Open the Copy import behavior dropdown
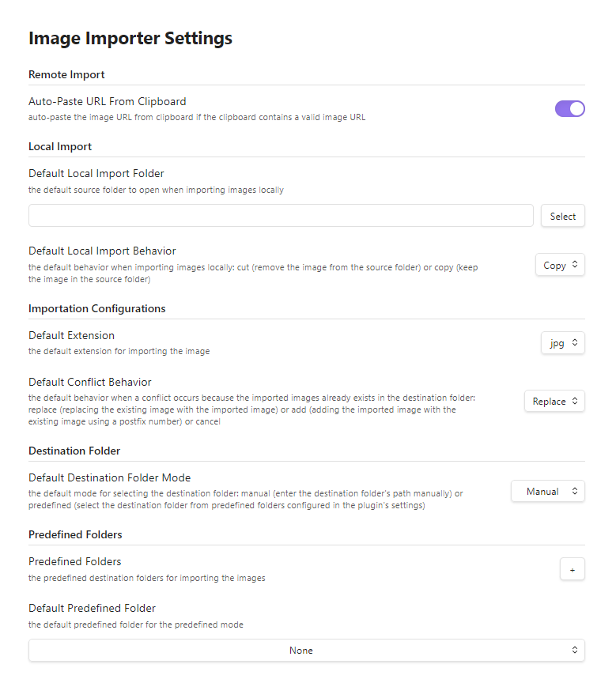The height and width of the screenshot is (698, 616). (560, 266)
